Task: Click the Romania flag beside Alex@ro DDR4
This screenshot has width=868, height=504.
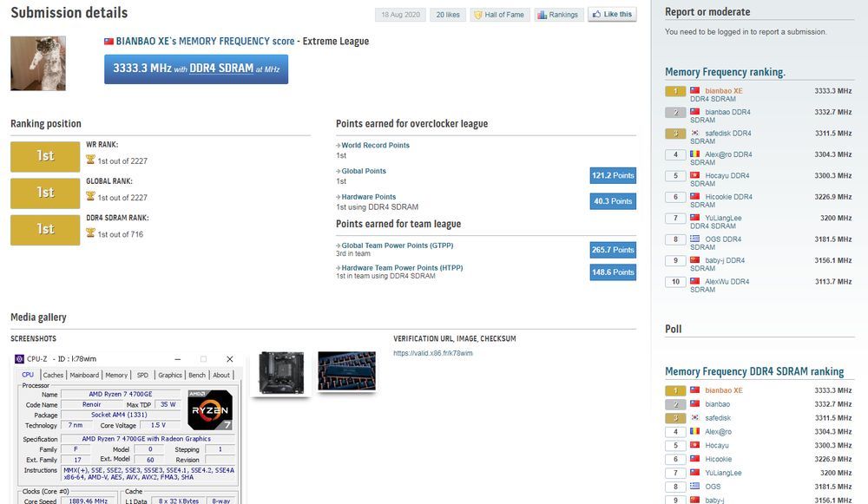Action: 694,154
